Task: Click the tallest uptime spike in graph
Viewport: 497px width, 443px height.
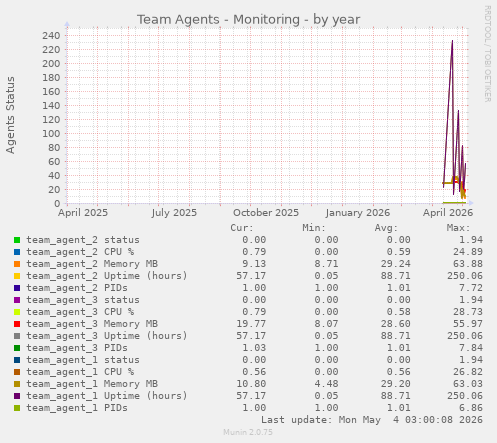Action: [452, 42]
